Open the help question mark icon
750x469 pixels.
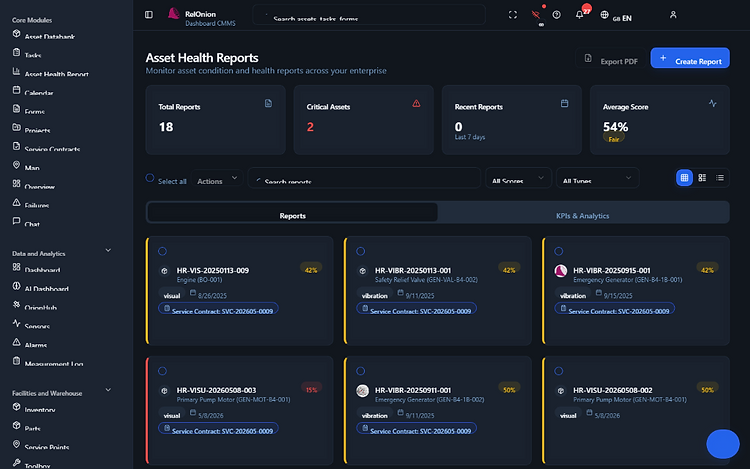556,15
